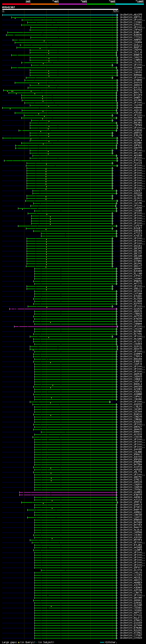Image resolution: width=146 pixels, height=644 pixels.
Task: Select hit label UniRef100_B2B696
Action: pos(131,35)
